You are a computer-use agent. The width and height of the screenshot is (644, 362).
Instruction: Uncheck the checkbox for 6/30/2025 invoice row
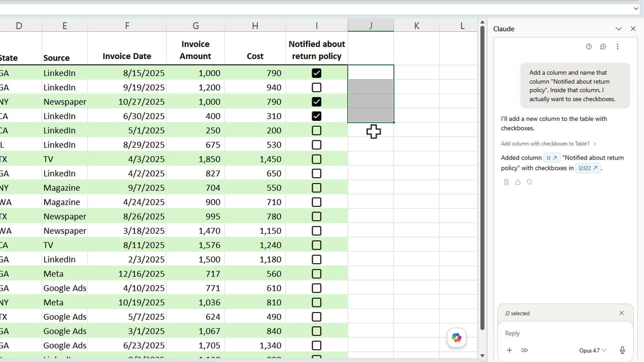point(316,116)
